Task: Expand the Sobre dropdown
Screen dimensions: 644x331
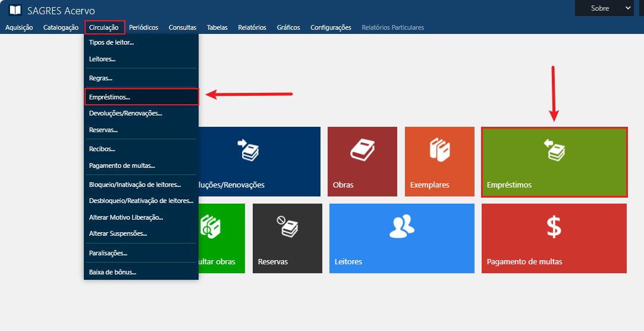Action: 608,8
